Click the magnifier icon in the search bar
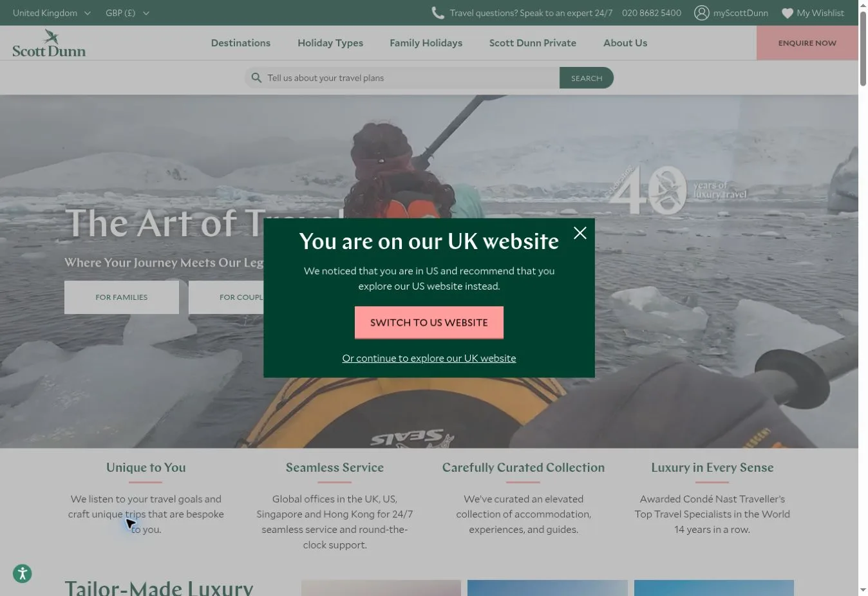 click(256, 78)
